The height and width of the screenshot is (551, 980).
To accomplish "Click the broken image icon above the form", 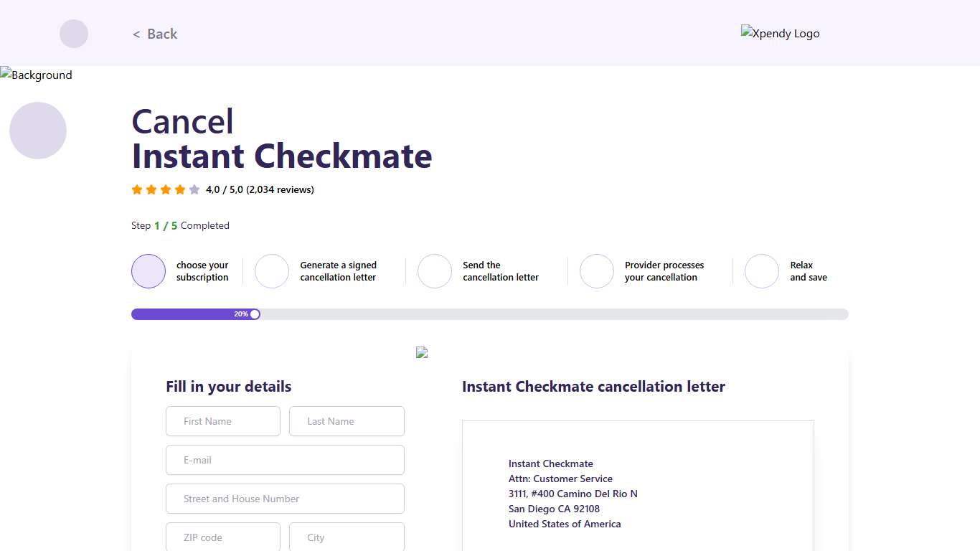I will pos(422,352).
